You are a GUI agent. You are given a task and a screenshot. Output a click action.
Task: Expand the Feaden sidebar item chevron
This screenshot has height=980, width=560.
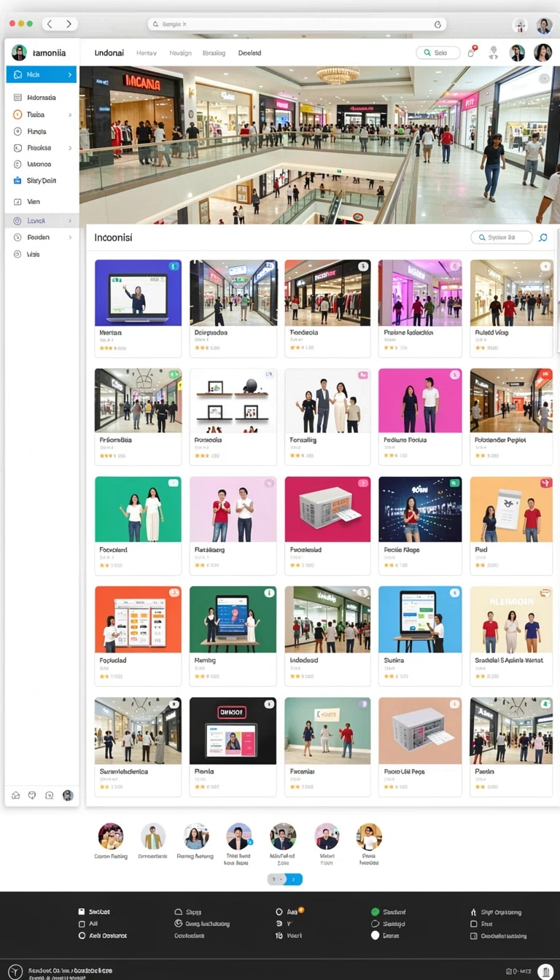[70, 237]
